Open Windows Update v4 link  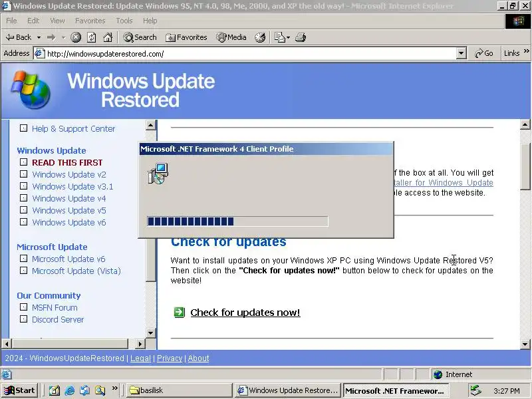click(x=69, y=198)
